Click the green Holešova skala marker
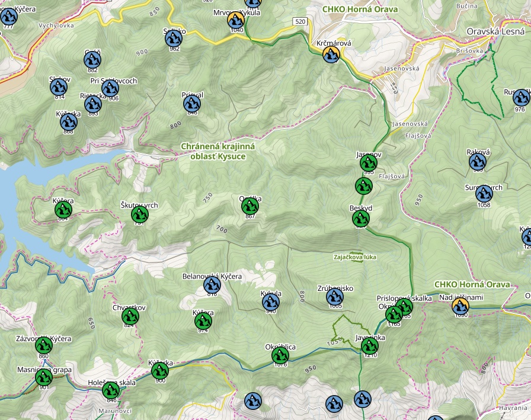Viewport: 531px width, 420px height. (111, 390)
